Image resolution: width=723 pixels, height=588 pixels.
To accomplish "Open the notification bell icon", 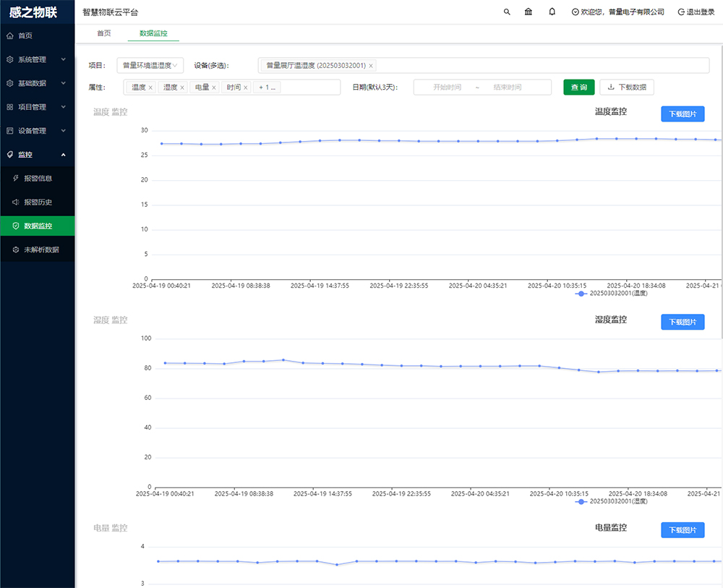I will 552,12.
